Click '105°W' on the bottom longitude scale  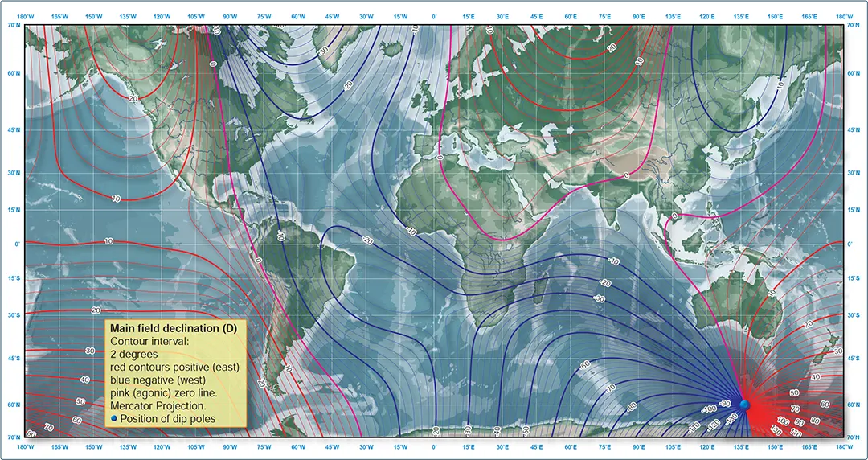[195, 446]
